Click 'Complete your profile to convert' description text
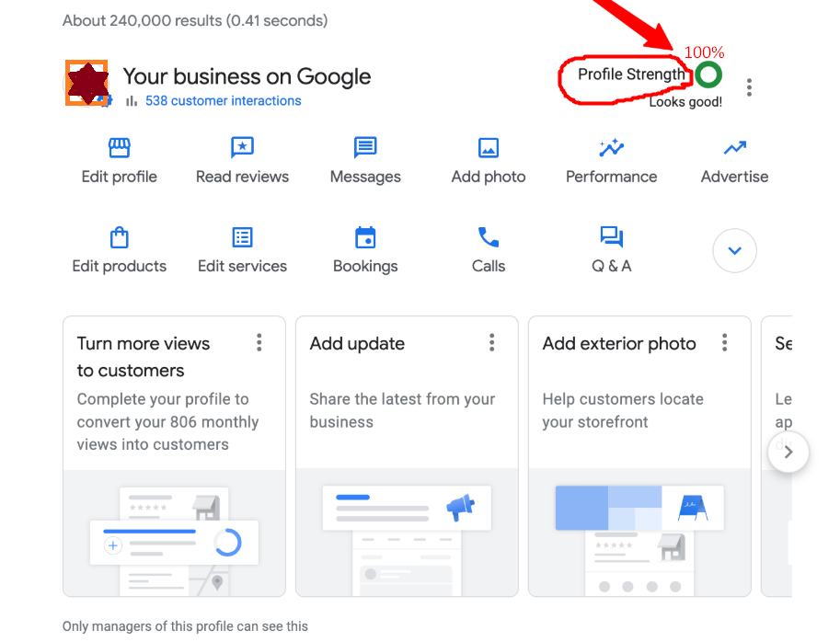The width and height of the screenshot is (840, 642). [x=167, y=421]
